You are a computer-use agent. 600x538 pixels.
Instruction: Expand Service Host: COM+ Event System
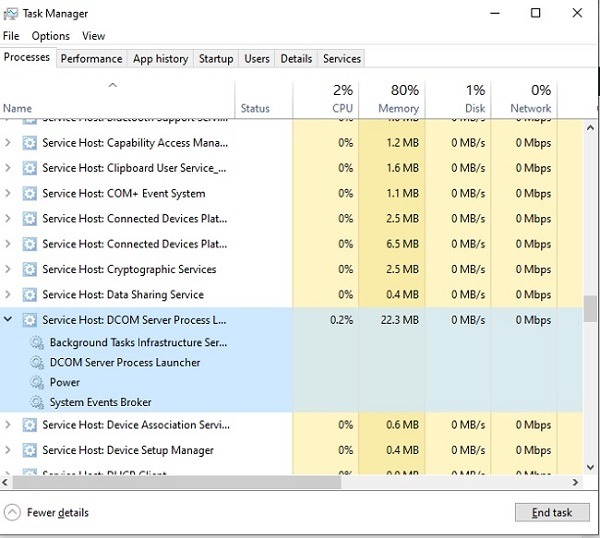(x=8, y=193)
